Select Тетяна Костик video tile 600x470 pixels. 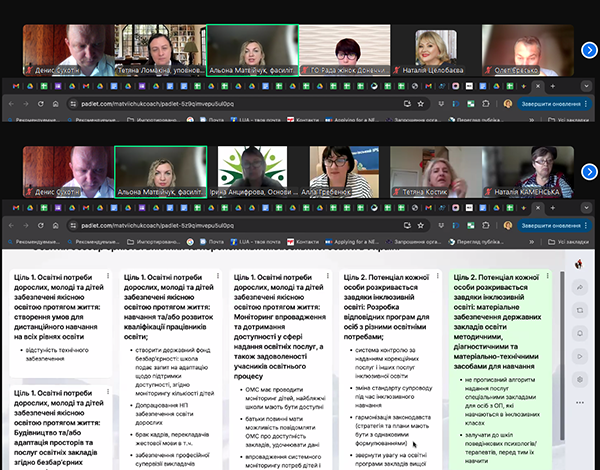click(436, 172)
